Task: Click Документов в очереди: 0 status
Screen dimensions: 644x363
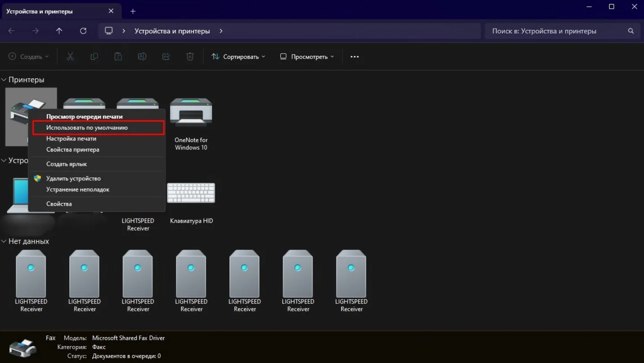Action: click(x=127, y=356)
